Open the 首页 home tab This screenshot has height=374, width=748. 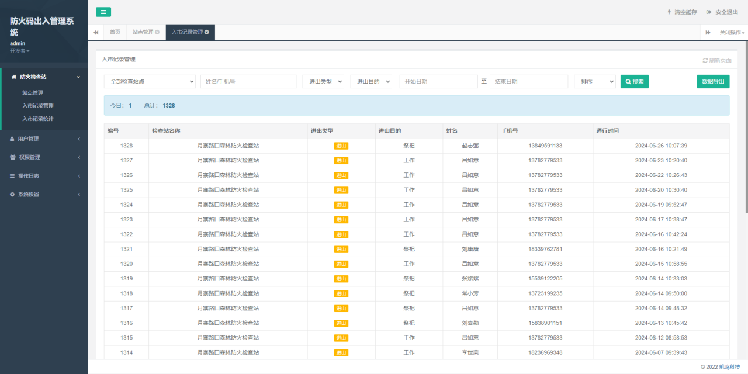115,32
